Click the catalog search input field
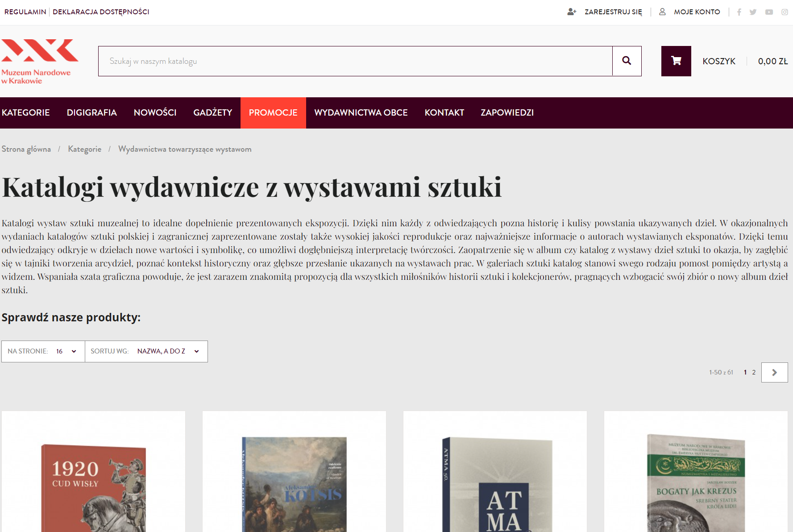This screenshot has width=793, height=532. 355,61
